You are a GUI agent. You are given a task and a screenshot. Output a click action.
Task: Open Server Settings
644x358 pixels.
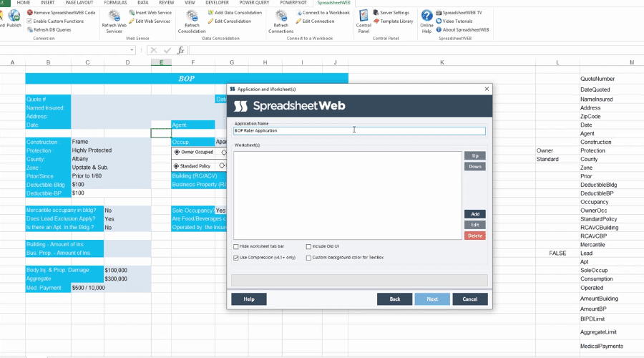coord(391,13)
